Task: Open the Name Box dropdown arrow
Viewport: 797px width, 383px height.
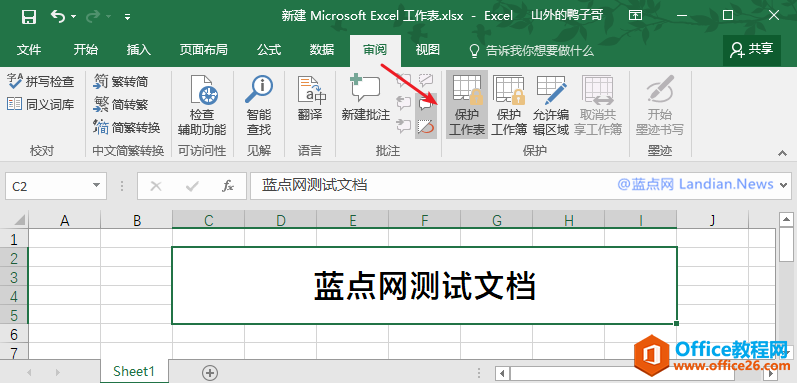Action: click(97, 186)
